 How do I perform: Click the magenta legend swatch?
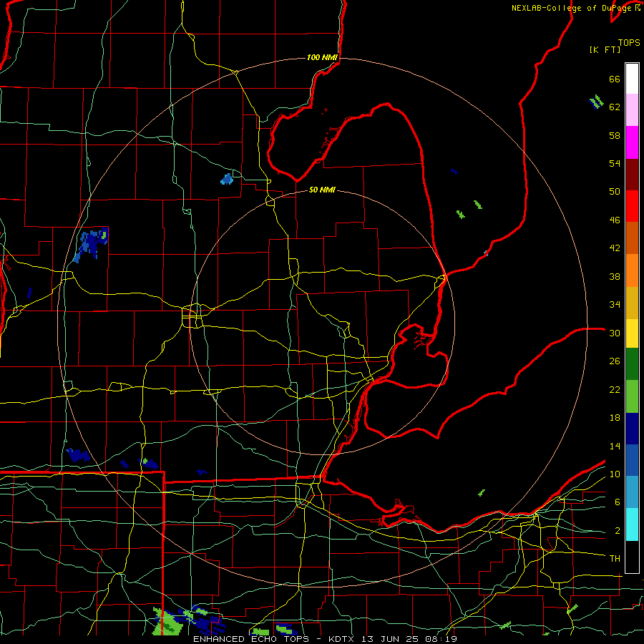632,142
